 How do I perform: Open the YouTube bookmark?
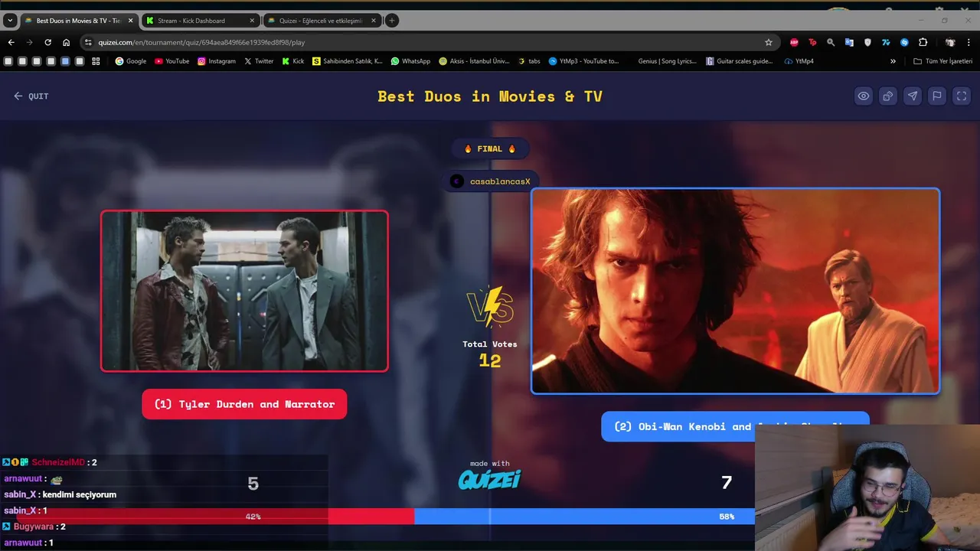pos(172,61)
